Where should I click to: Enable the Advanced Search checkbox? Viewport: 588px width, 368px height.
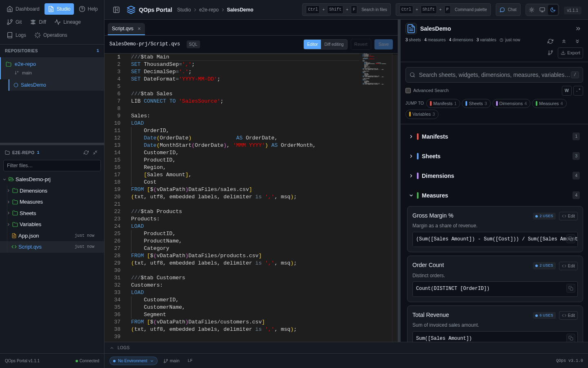click(x=408, y=91)
